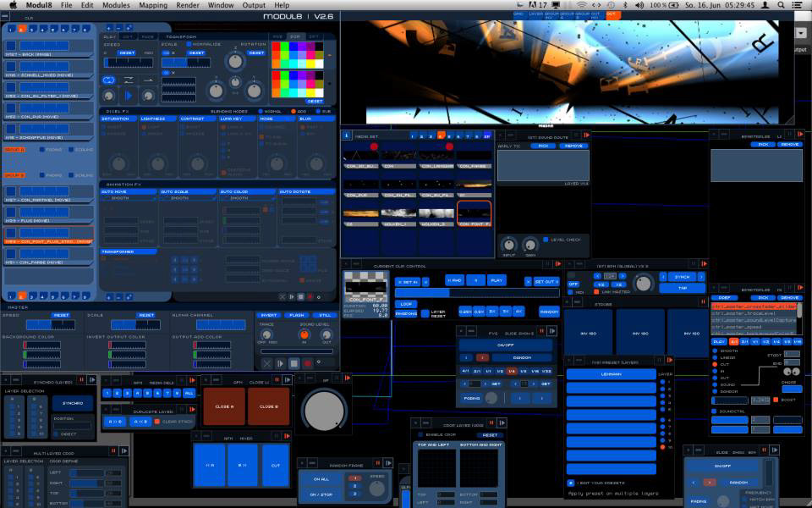The height and width of the screenshot is (508, 812).
Task: Click the layer Speed Reset button
Action: tap(127, 52)
